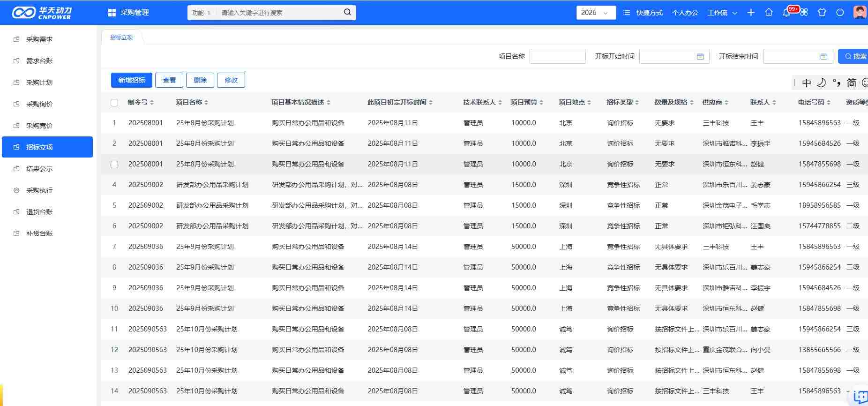Click the 新增招标 button
868x406 pixels.
tap(132, 80)
